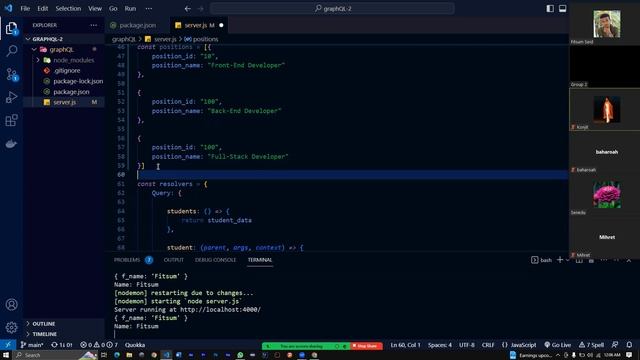Switch to the PROBLEMS panel tab
Screen dimensions: 640x360
click(x=127, y=260)
